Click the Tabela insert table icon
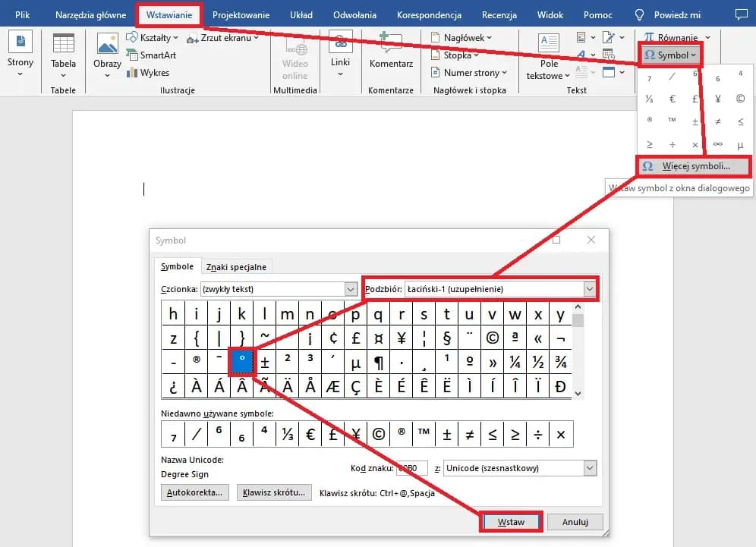This screenshot has height=547, width=756. 63,46
